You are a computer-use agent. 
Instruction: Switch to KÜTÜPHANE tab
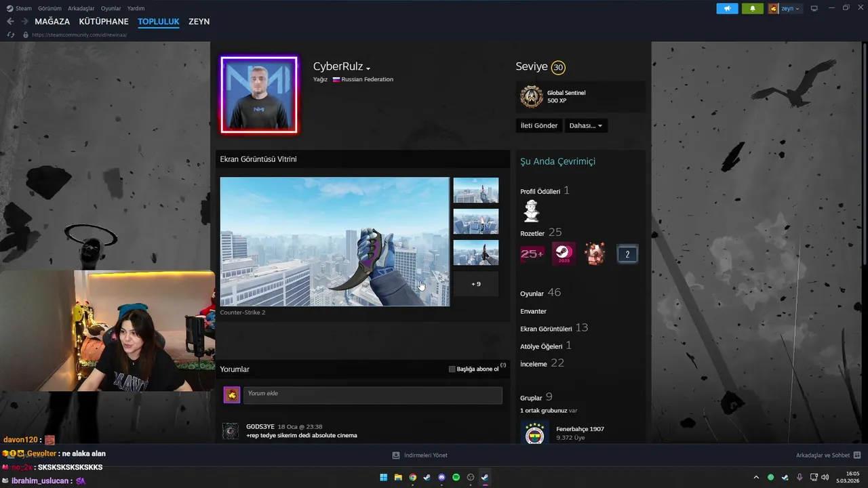[104, 22]
